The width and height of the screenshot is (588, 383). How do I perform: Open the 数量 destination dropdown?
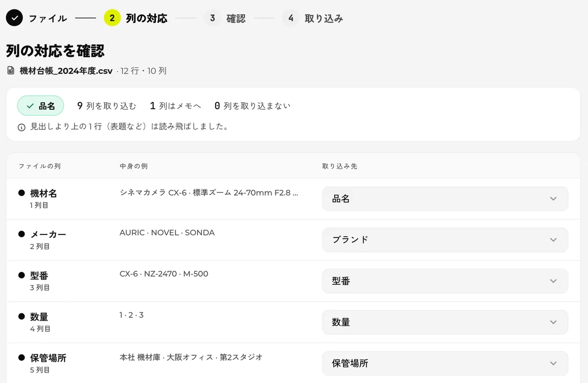[445, 322]
